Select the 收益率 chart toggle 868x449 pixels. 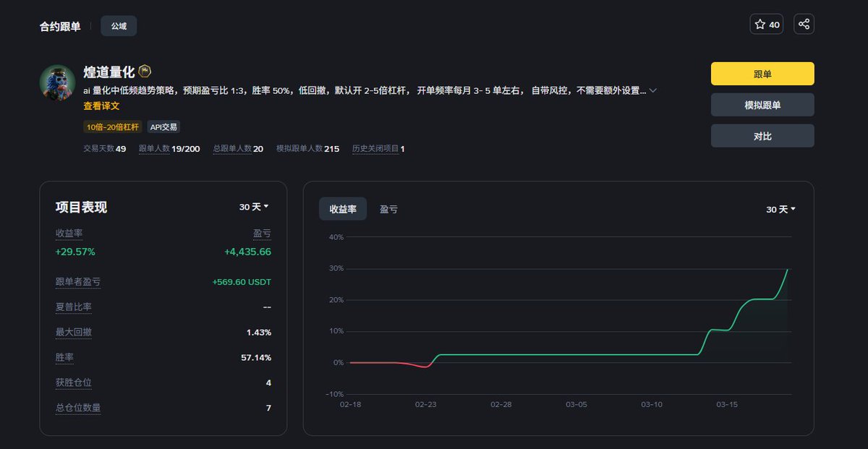pos(341,209)
